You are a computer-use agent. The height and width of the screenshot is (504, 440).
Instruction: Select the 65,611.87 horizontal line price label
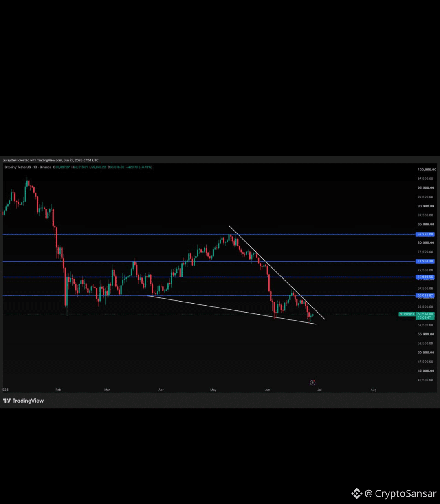pyautogui.click(x=425, y=295)
